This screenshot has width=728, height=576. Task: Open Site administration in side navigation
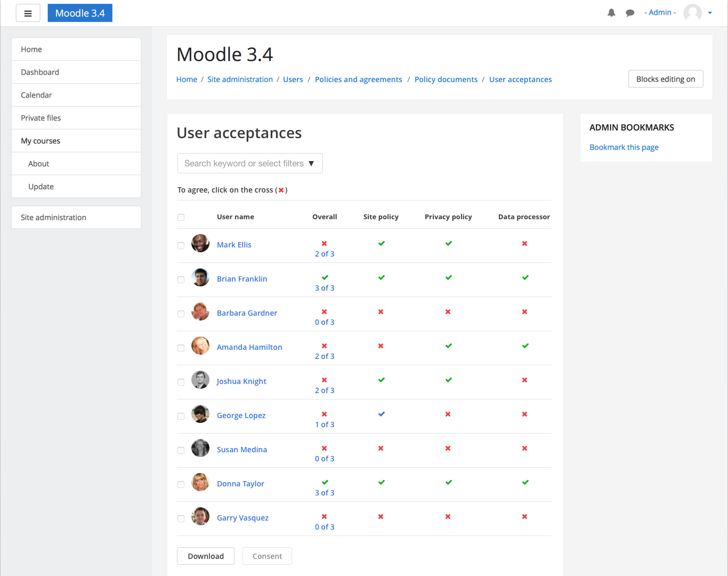point(76,218)
